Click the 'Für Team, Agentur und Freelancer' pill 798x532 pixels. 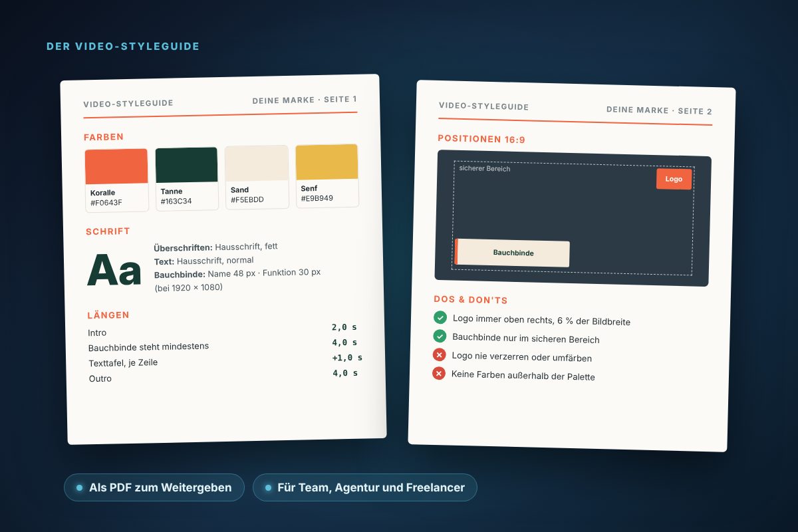pos(365,487)
